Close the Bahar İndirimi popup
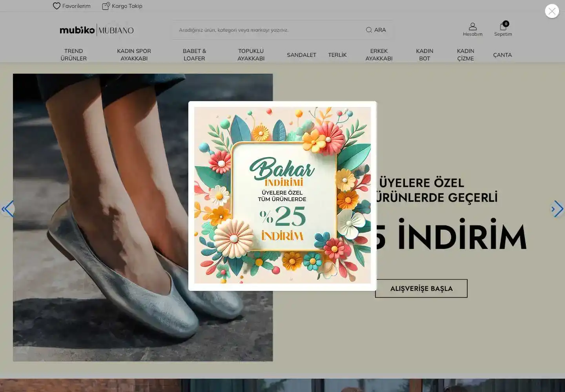The width and height of the screenshot is (565, 392). pyautogui.click(x=552, y=11)
